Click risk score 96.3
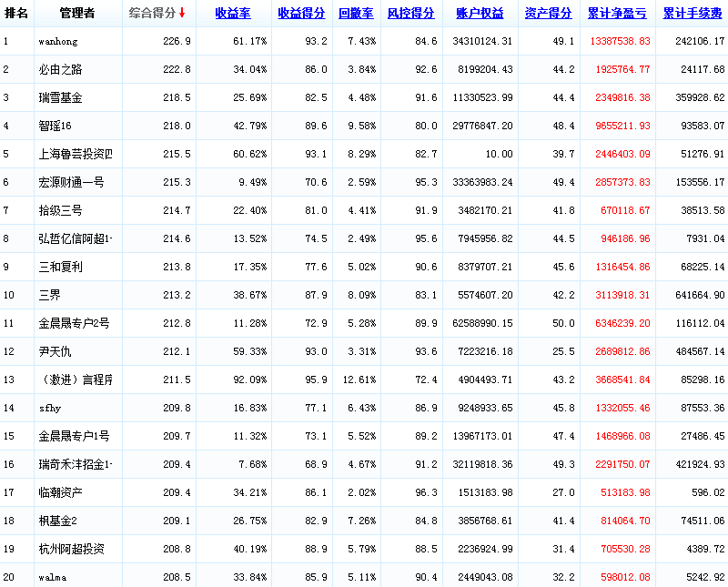The width and height of the screenshot is (728, 587). coord(426,492)
